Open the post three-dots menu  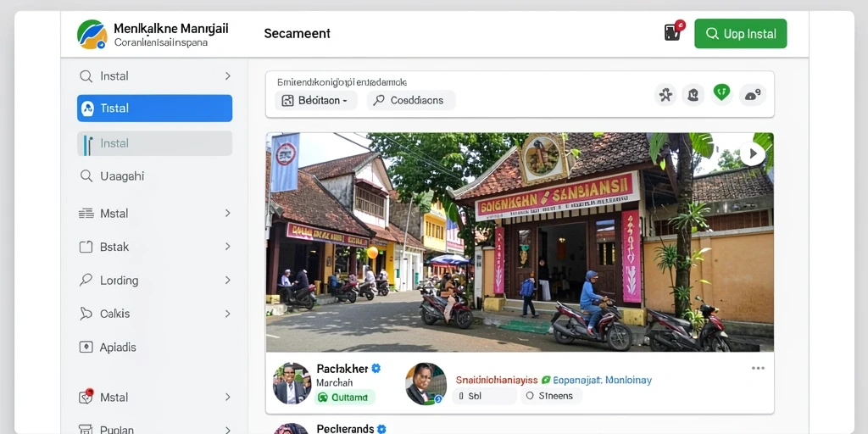click(758, 368)
